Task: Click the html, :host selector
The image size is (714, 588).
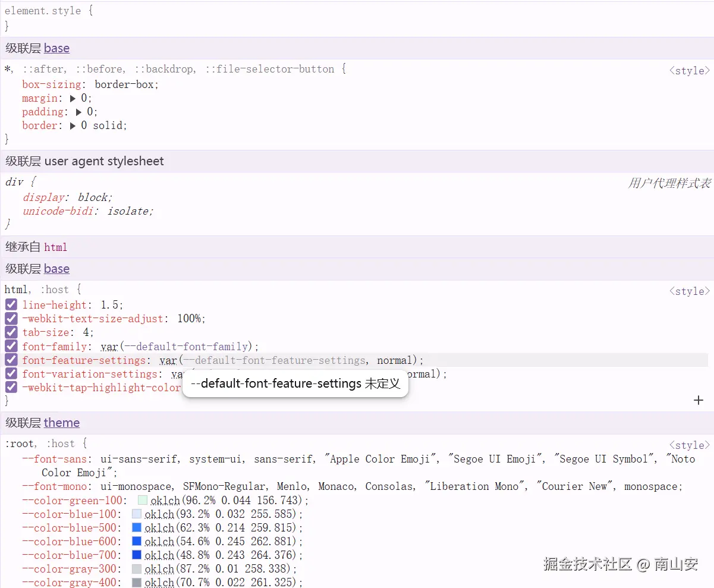Action: pyautogui.click(x=37, y=290)
